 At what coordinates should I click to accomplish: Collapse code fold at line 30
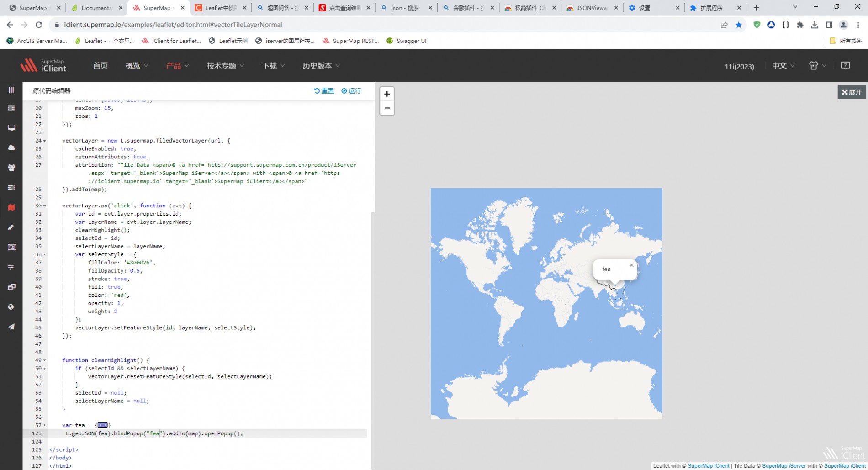[44, 206]
